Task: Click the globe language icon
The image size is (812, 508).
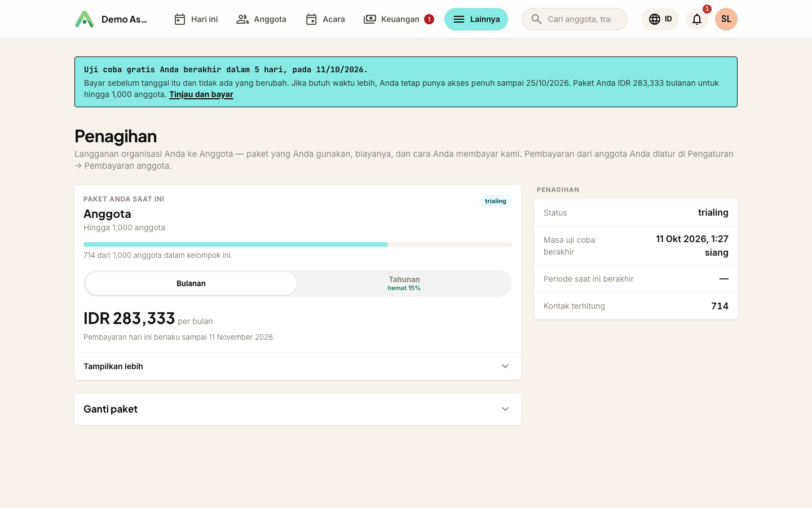Action: pyautogui.click(x=654, y=19)
